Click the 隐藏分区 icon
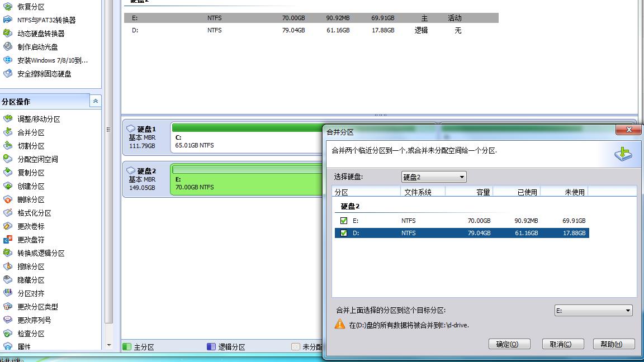Image resolution: width=644 pixels, height=362 pixels. [8, 280]
